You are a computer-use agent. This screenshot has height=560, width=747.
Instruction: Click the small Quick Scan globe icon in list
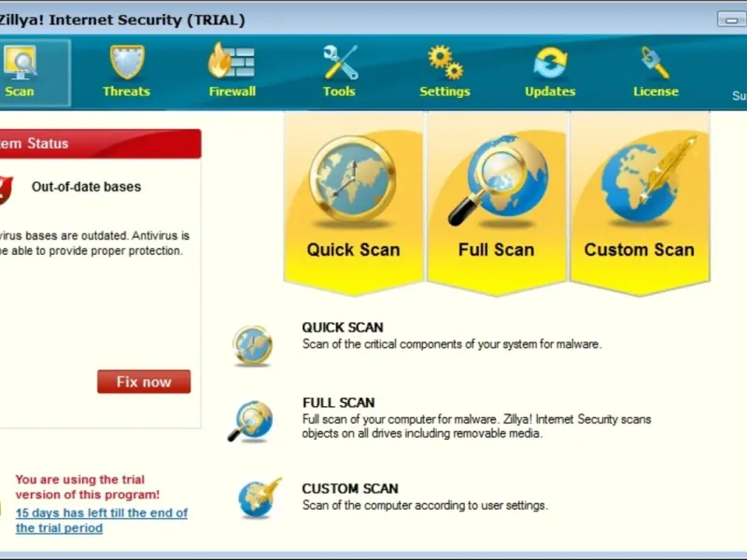click(x=253, y=345)
